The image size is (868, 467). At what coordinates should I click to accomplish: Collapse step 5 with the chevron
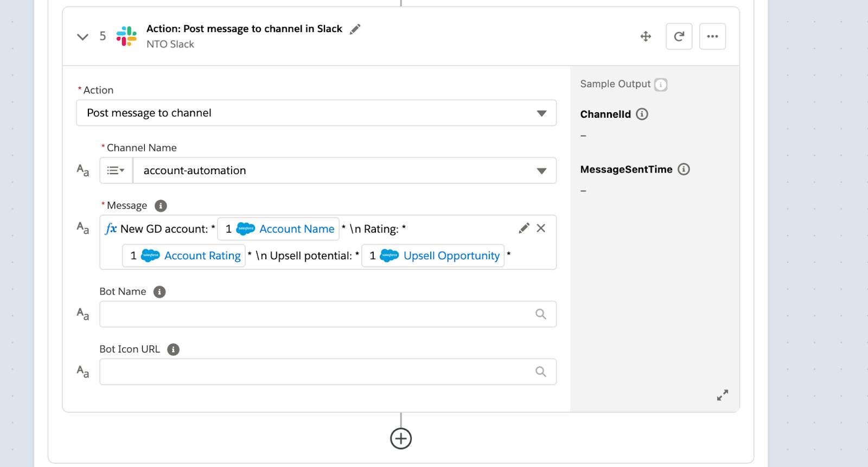pos(82,37)
